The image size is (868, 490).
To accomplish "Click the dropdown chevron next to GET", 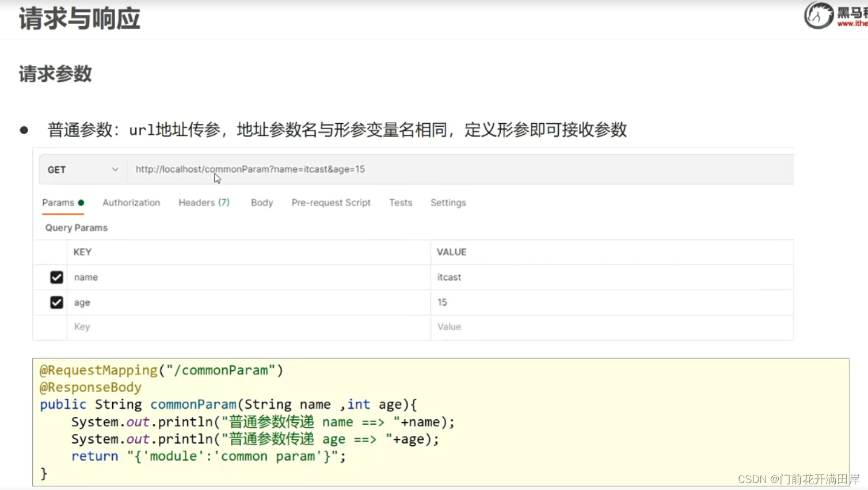I will click(x=115, y=169).
